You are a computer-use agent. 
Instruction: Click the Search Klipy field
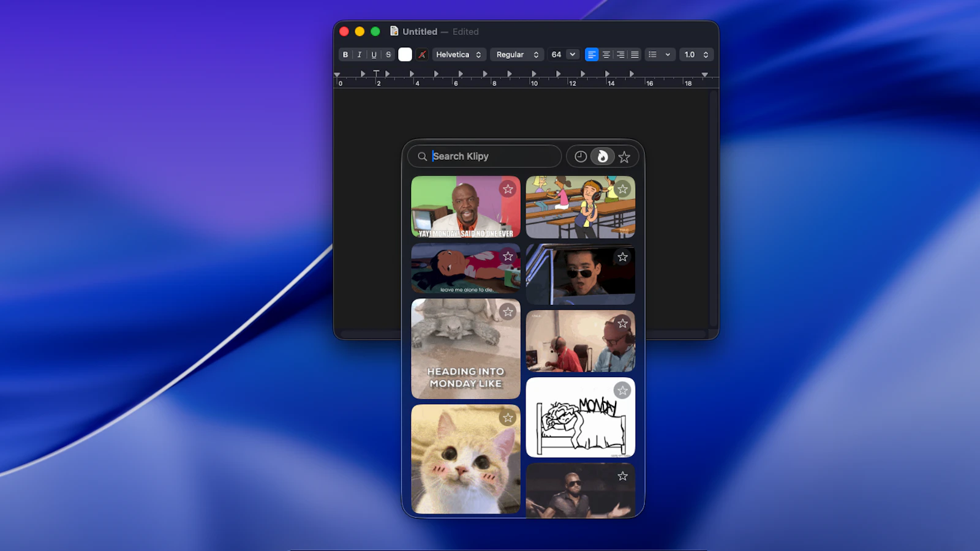point(484,156)
